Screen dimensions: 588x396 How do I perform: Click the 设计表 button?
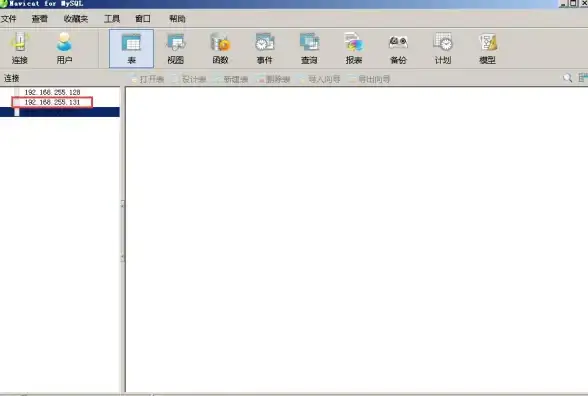point(189,79)
